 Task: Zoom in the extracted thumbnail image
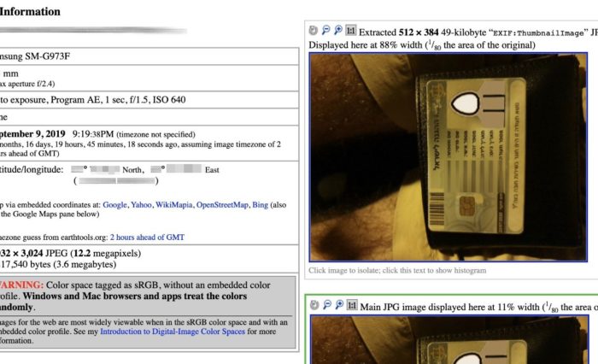338,30
